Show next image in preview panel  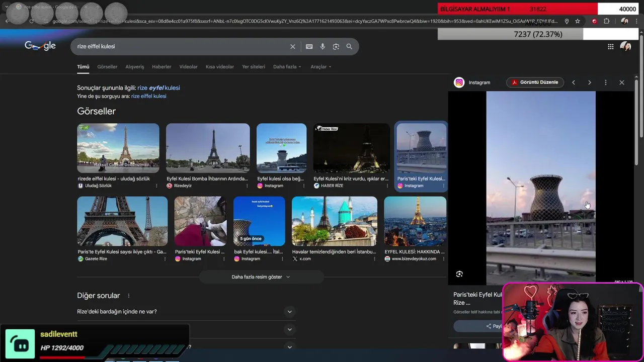pos(590,82)
